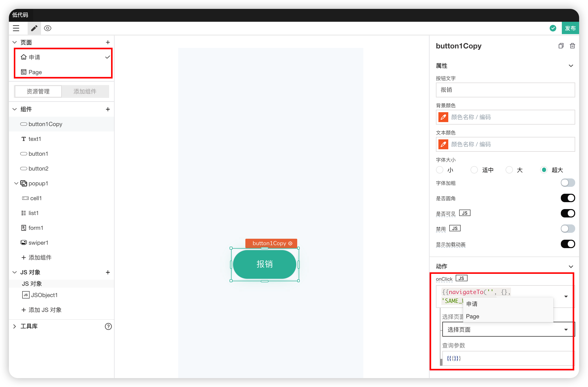Click the 发布 publish button
Image resolution: width=588 pixels, height=387 pixels.
[570, 28]
